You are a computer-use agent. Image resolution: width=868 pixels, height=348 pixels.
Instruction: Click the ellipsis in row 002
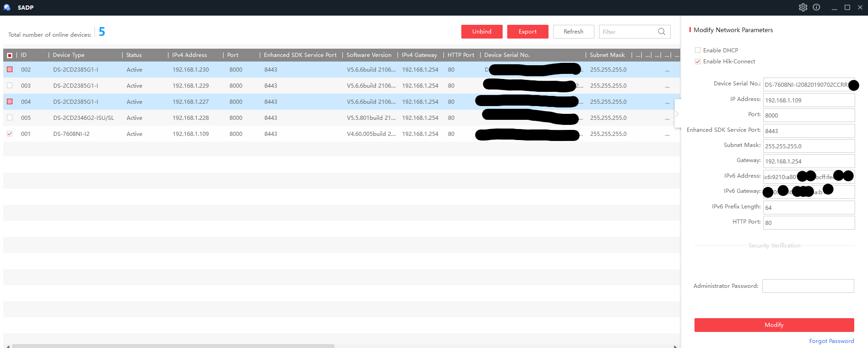[x=667, y=70]
